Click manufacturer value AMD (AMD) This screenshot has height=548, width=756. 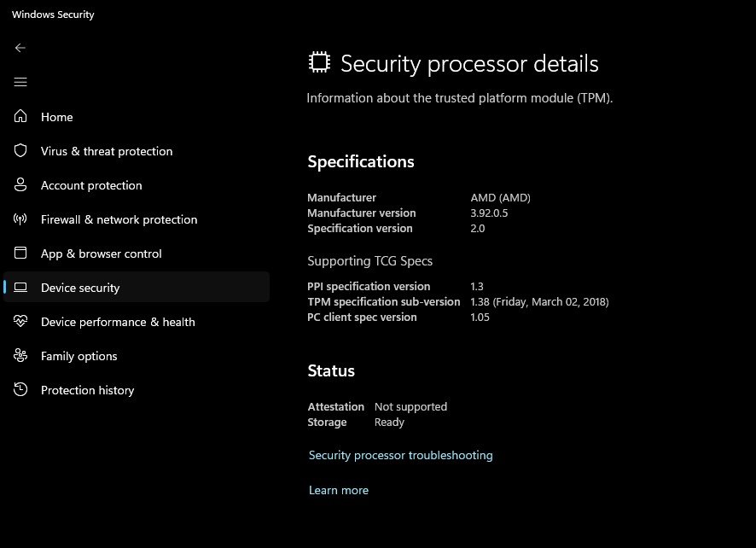point(501,198)
